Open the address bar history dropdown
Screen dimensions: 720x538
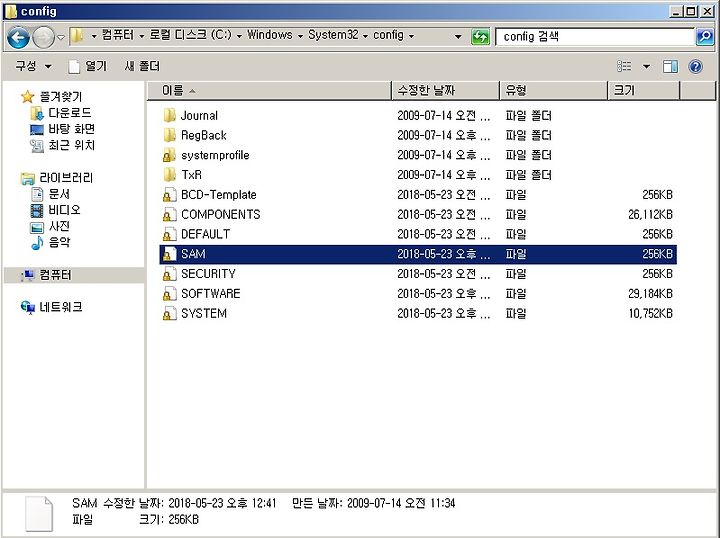[458, 36]
